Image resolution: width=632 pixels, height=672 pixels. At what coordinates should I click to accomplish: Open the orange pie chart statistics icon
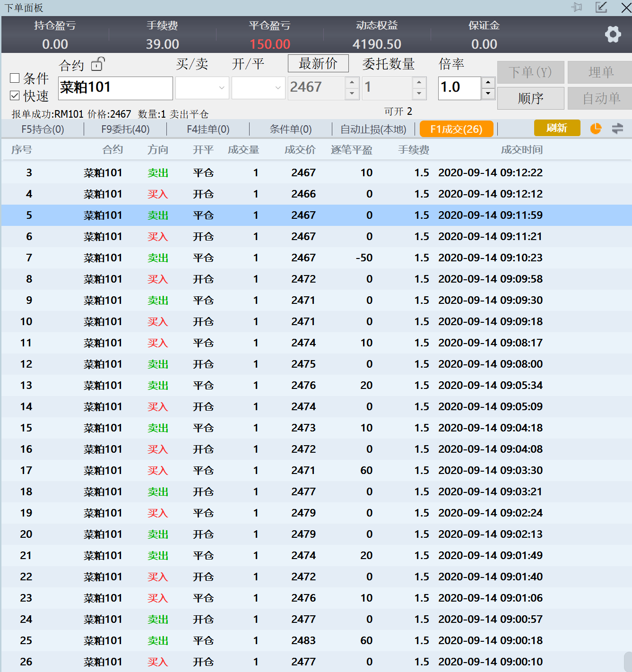(596, 129)
